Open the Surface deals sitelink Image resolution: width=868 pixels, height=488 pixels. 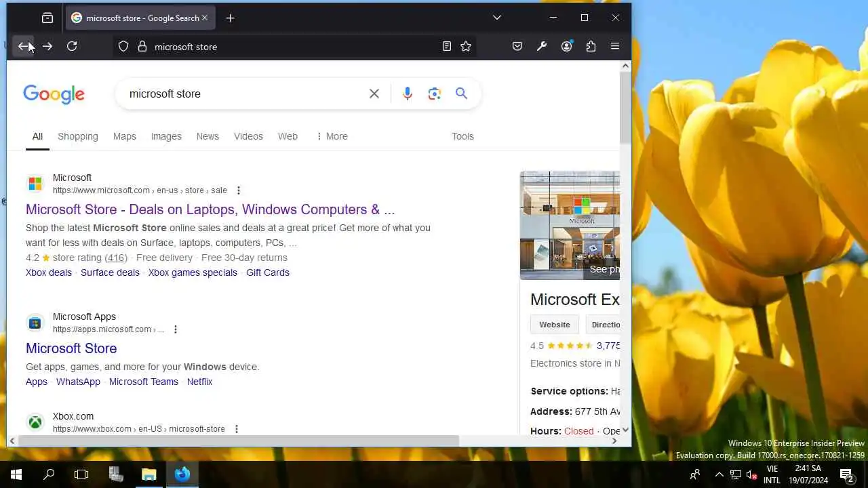[x=110, y=272]
